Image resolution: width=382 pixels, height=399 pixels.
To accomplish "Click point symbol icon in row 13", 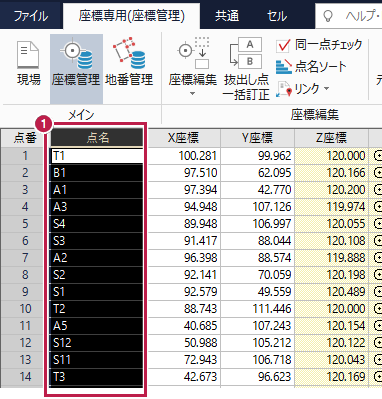I will 378,360.
